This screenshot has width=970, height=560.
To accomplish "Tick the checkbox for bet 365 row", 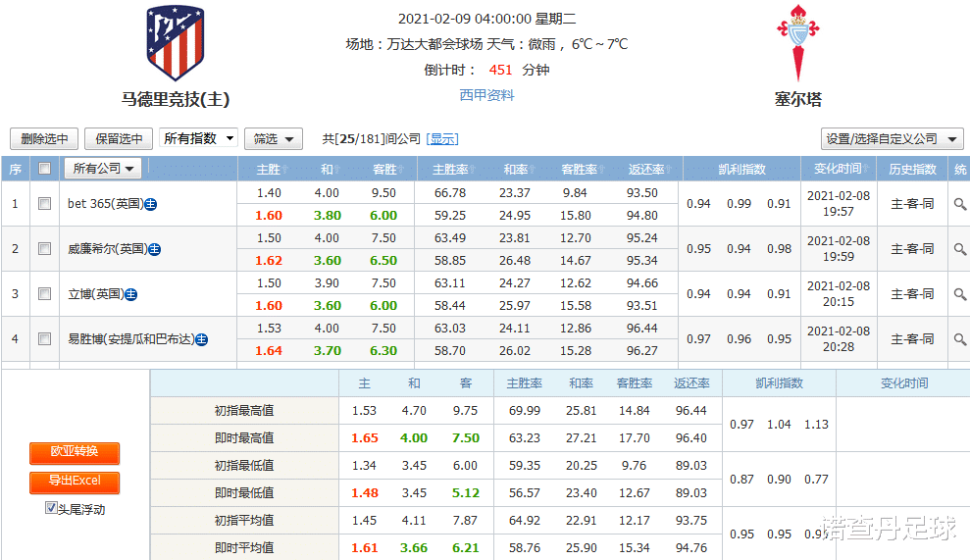I will click(44, 204).
